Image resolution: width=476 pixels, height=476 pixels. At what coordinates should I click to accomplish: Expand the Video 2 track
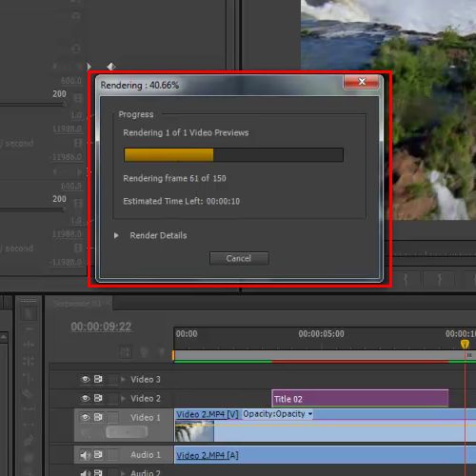pos(123,398)
